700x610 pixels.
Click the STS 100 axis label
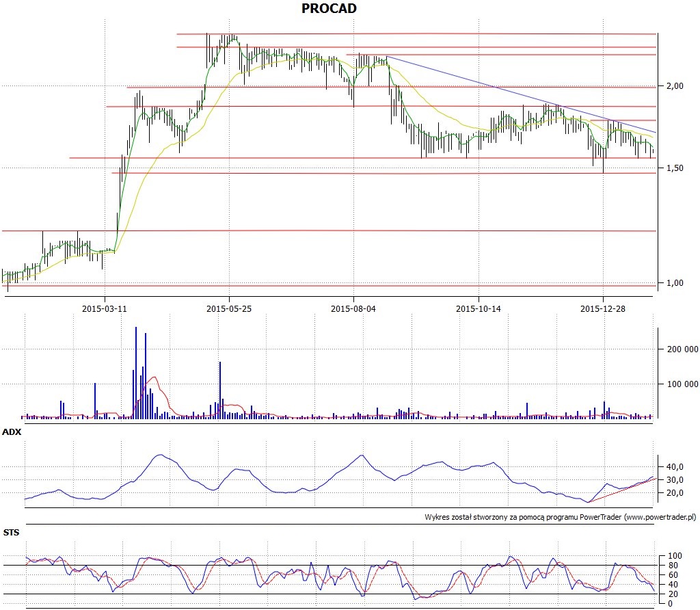(x=675, y=556)
